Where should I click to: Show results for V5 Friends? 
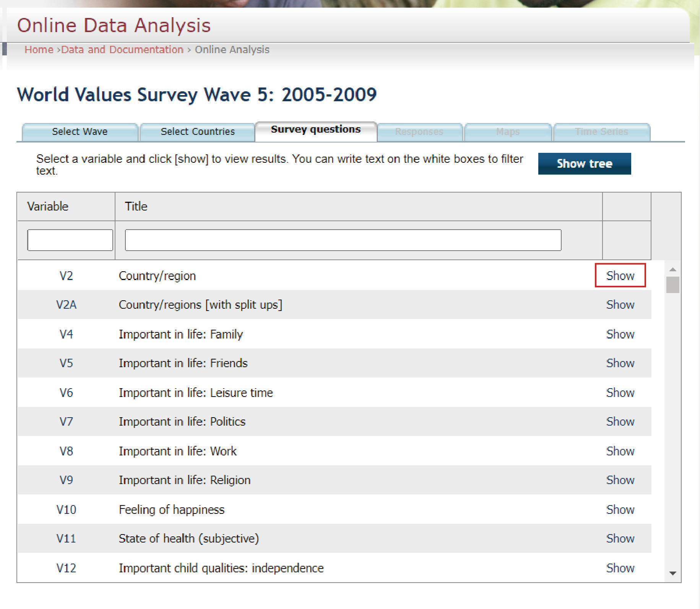(620, 363)
